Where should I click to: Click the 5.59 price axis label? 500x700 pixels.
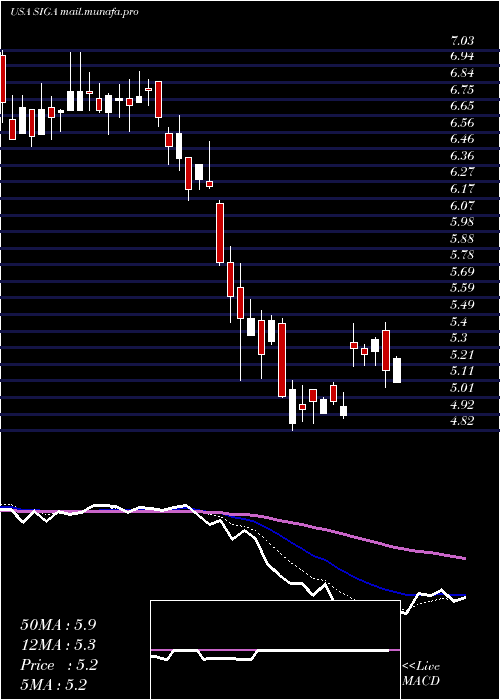point(462,288)
